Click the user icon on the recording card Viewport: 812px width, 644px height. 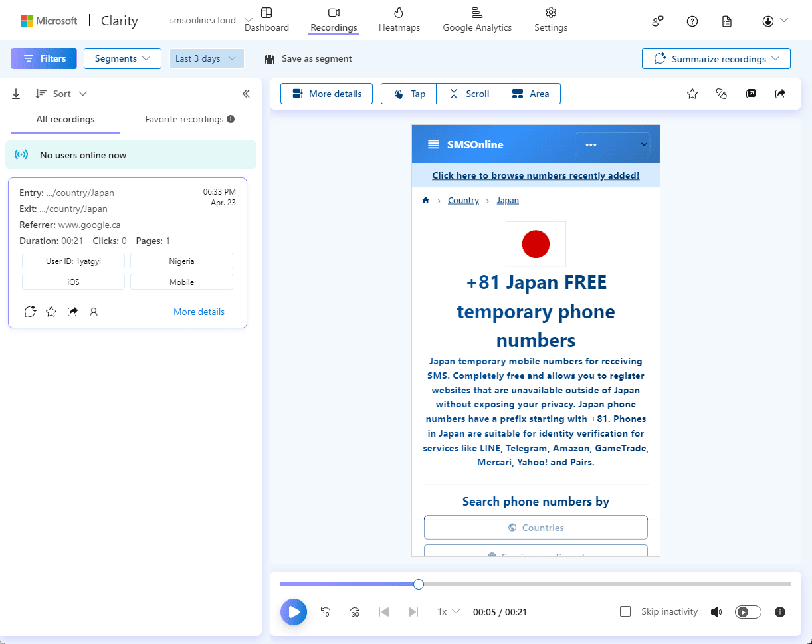[94, 312]
